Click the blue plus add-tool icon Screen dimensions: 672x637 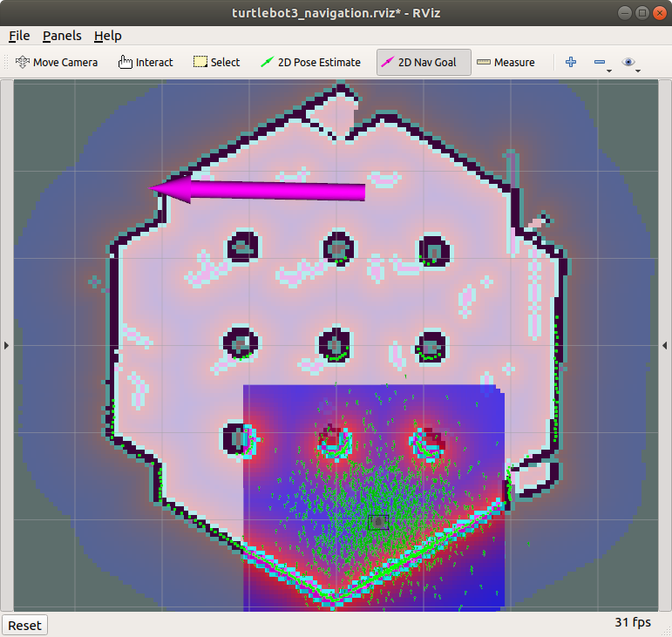pos(571,62)
